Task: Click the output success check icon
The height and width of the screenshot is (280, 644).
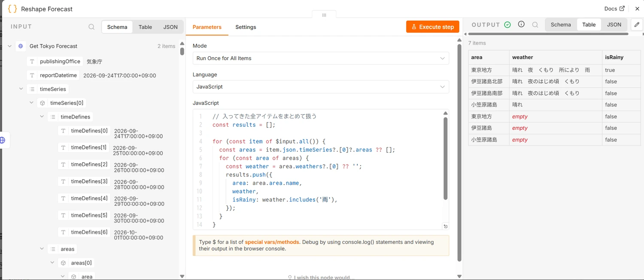Action: coord(507,25)
